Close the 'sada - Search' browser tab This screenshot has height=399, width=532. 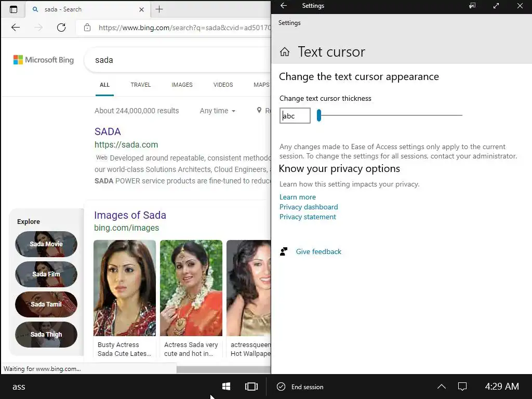pyautogui.click(x=141, y=9)
